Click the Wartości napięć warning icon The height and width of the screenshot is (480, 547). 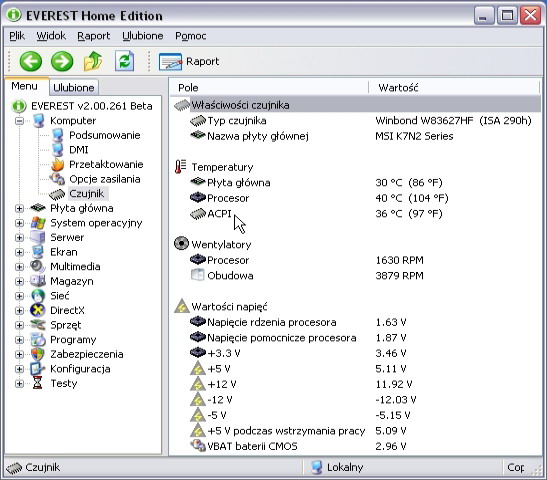[181, 306]
